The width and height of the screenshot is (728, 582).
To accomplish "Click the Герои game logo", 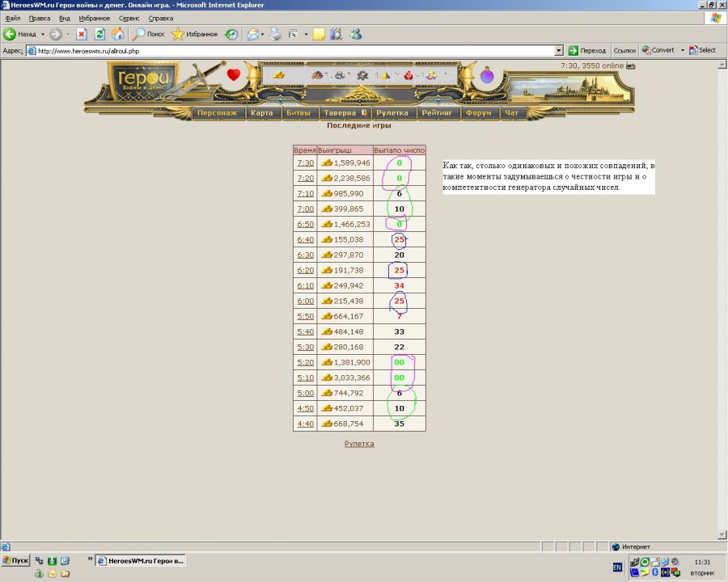I will (143, 82).
